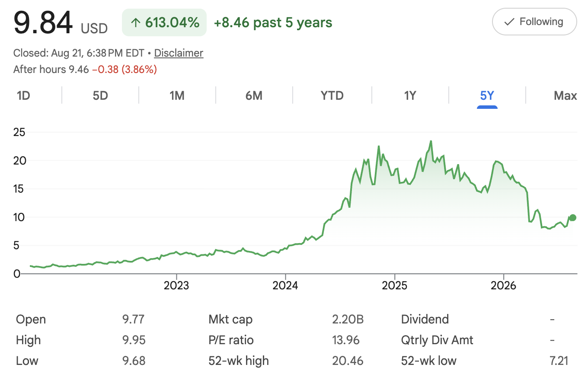Click the Following checkmark icon
Image resolution: width=588 pixels, height=374 pixels.
(509, 22)
